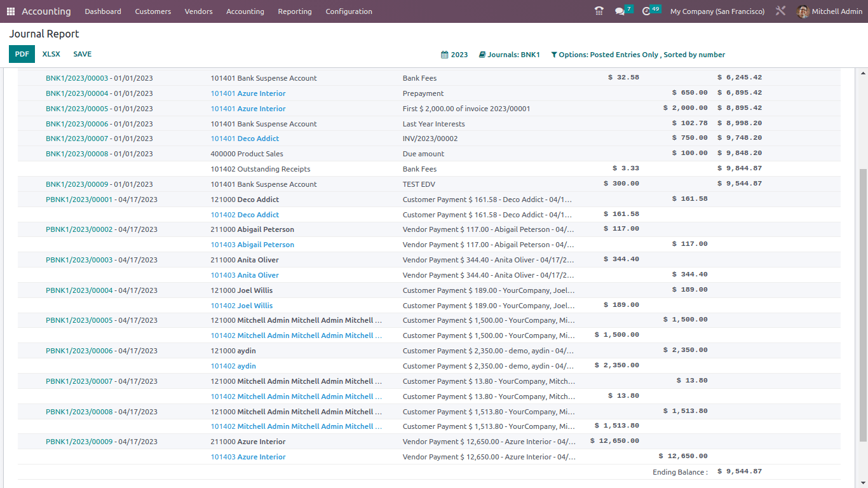Select the $ 12,650.00 debit amount

coord(614,441)
